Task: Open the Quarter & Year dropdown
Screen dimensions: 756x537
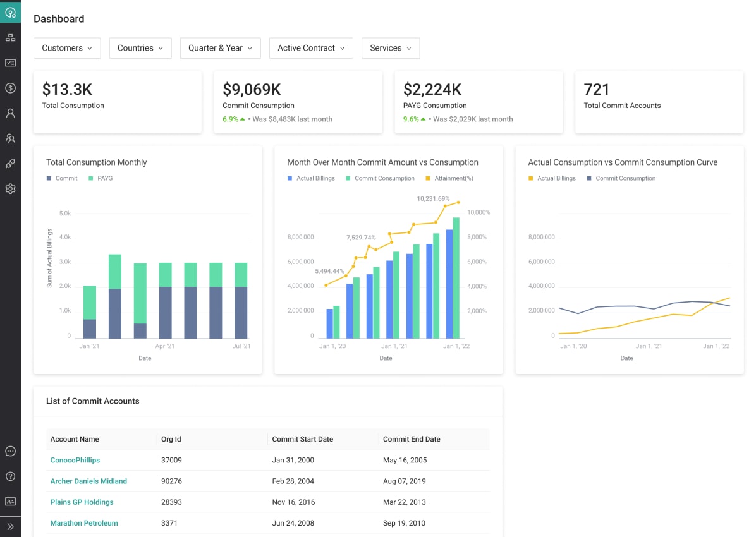Action: point(220,48)
